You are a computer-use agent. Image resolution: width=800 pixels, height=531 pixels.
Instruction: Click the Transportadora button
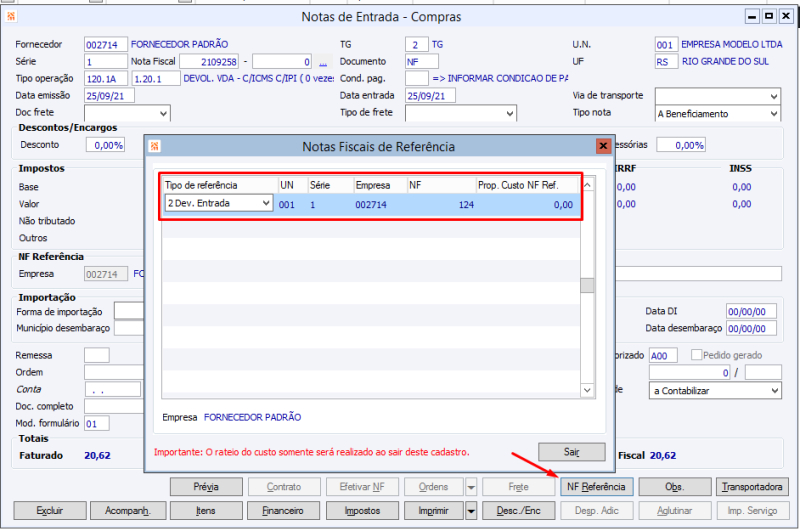click(752, 487)
